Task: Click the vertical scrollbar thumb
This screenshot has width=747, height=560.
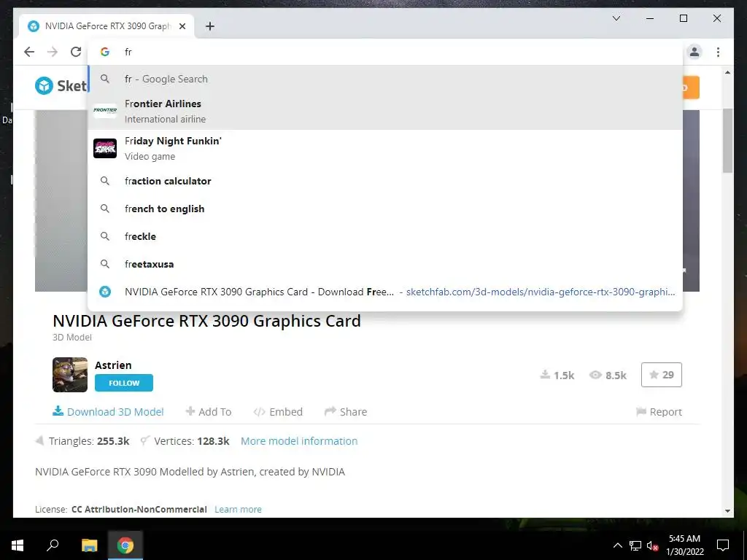Action: click(727, 141)
